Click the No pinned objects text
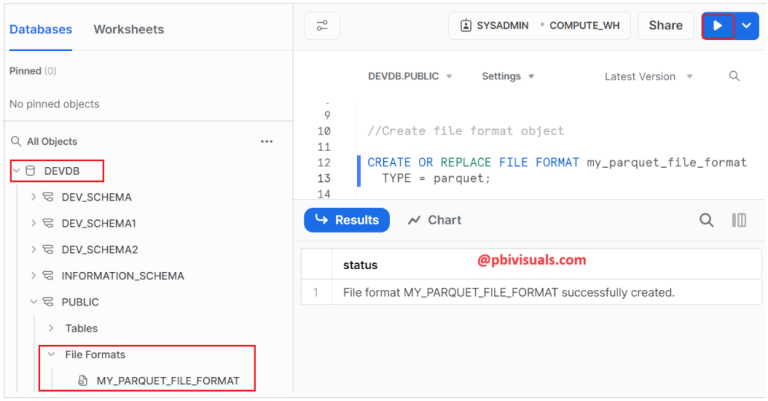This screenshot has width=768, height=401. pos(54,104)
